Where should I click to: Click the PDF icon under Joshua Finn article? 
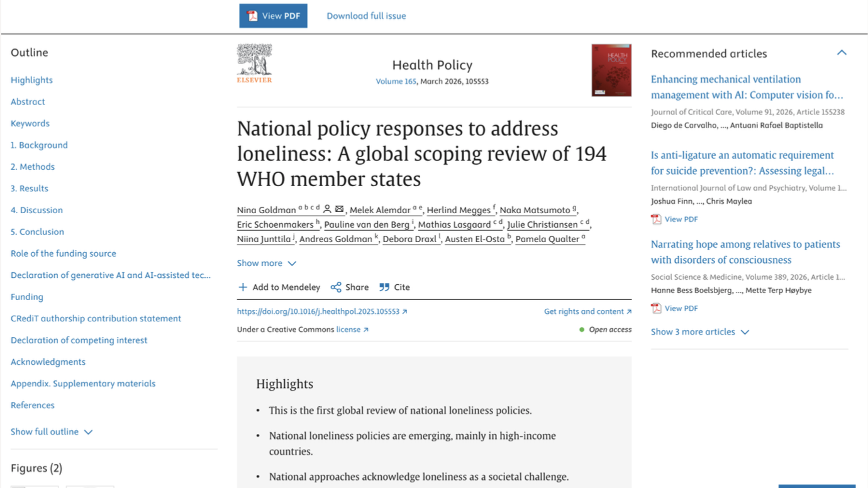656,219
